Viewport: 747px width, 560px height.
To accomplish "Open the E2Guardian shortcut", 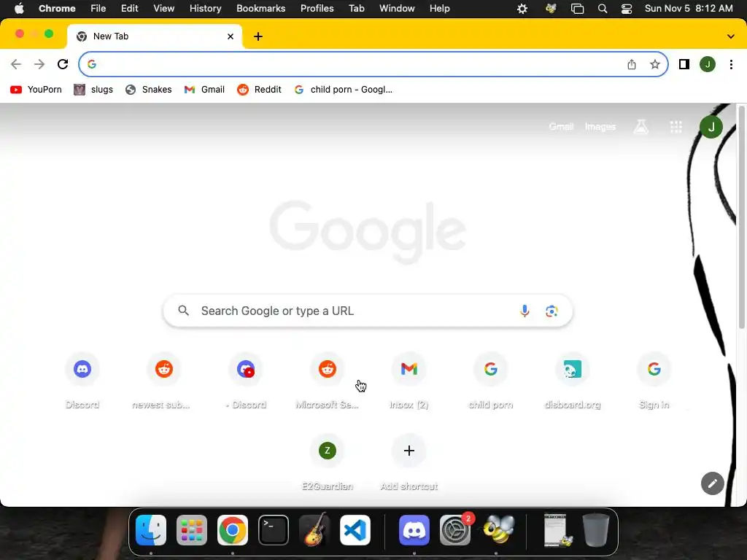I will [x=328, y=462].
